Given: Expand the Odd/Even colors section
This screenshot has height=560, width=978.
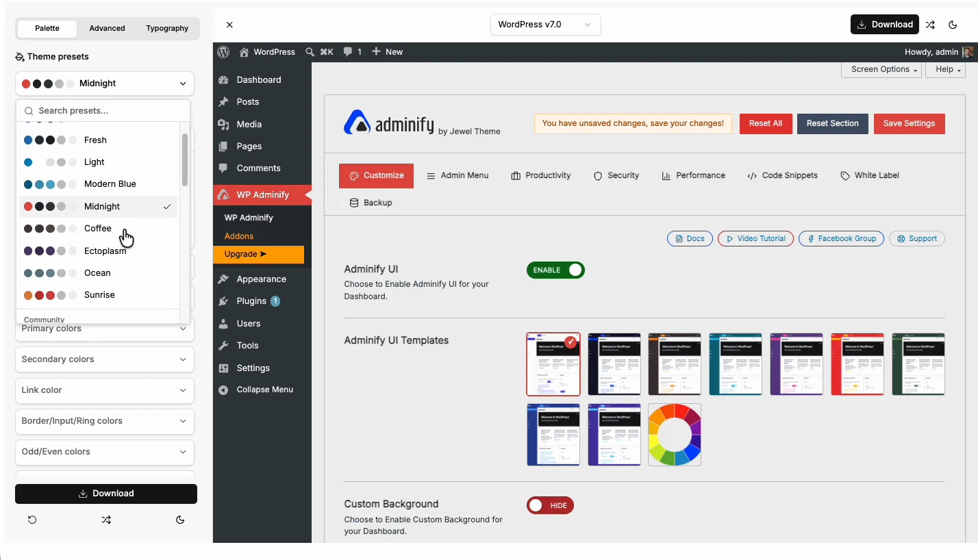Looking at the screenshot, I should tap(105, 452).
